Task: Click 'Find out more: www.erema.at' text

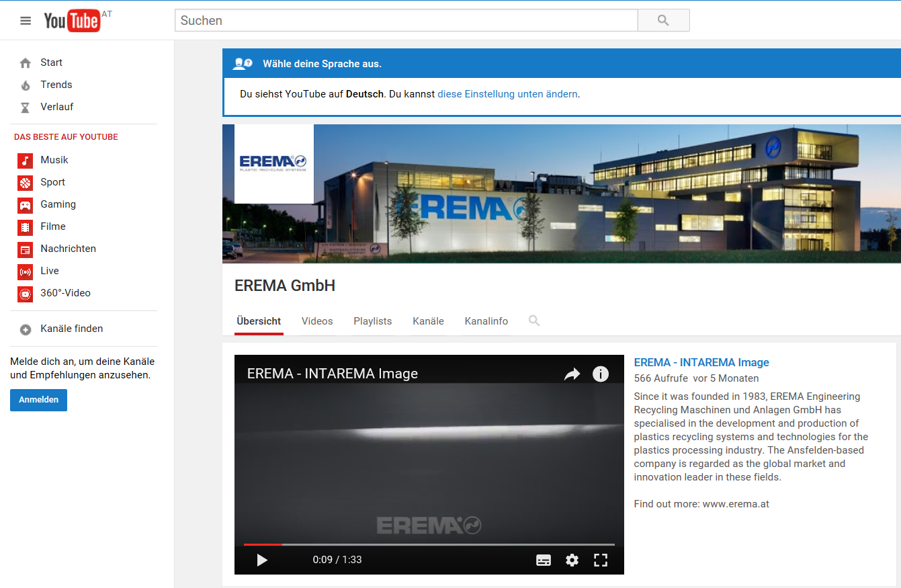Action: (701, 504)
